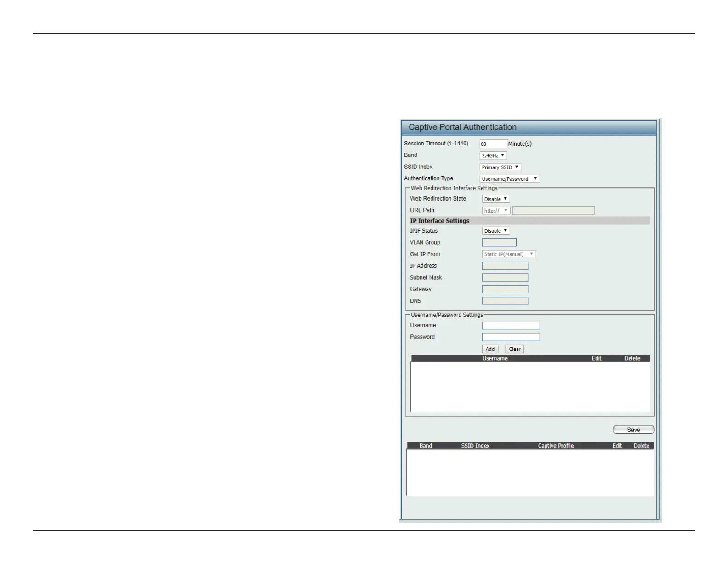Click the Edit header in username table
728x563 pixels.
tap(597, 358)
